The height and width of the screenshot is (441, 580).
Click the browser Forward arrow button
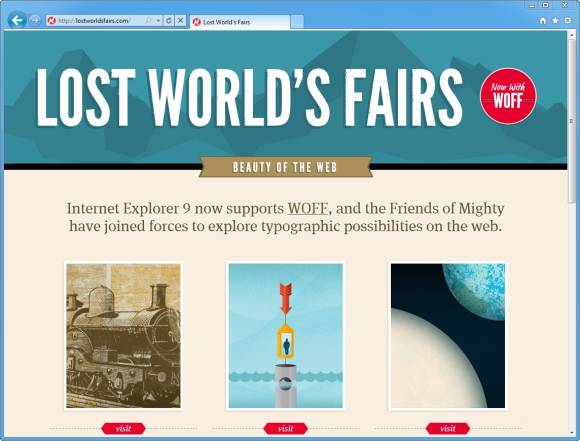coord(35,20)
